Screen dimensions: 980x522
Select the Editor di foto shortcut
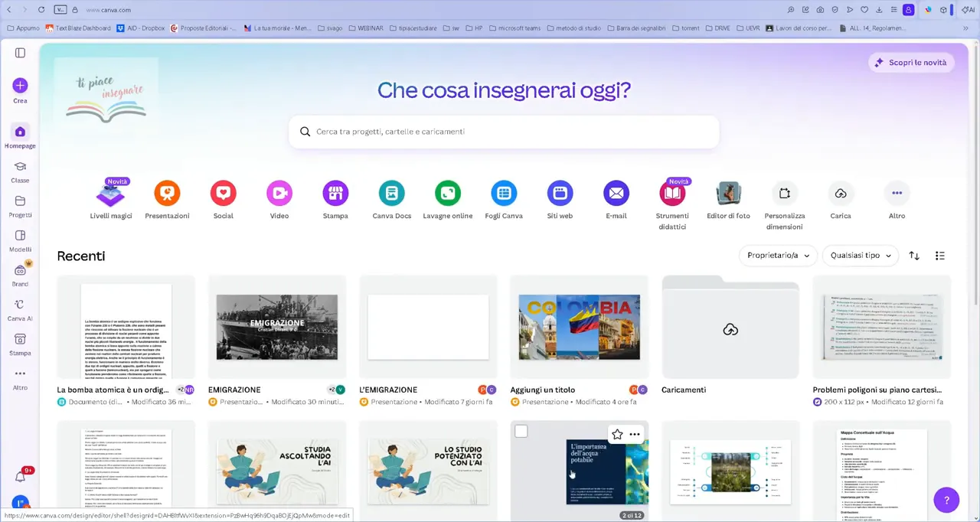pyautogui.click(x=728, y=194)
